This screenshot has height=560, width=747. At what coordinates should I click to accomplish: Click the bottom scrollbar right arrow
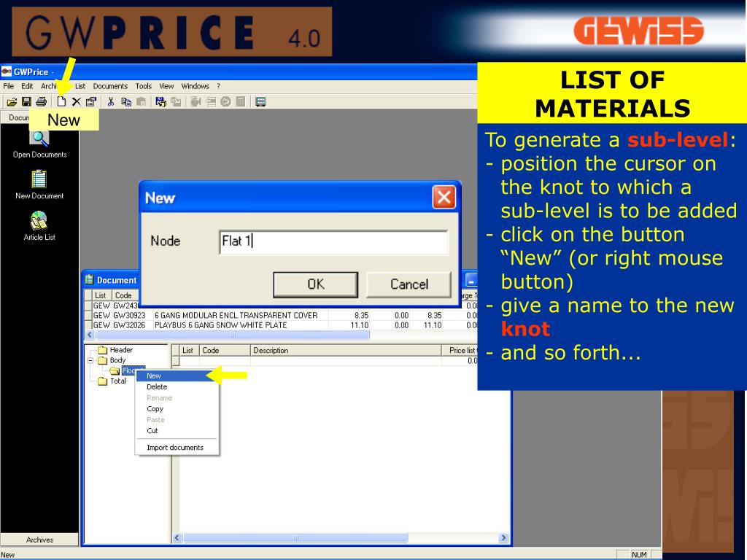tap(503, 537)
